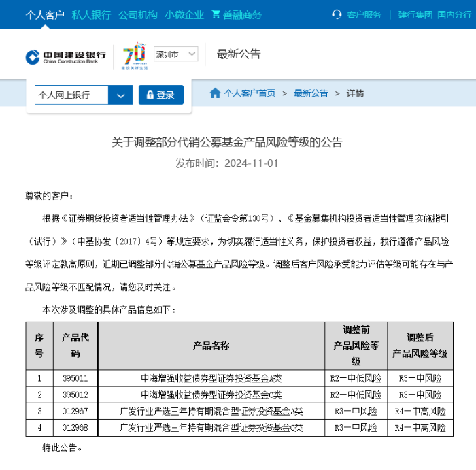Screen dimensions: 476x470
Task: Click the 调整后产品风险等级 column header
Action: point(420,346)
